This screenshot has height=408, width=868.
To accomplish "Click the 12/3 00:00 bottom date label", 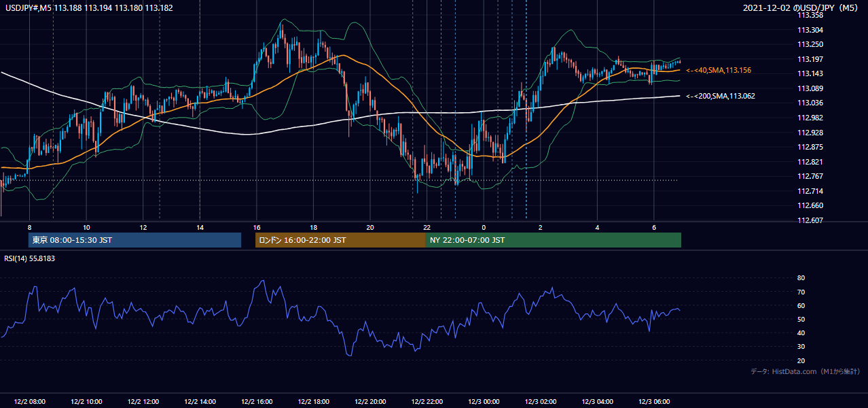I will [484, 401].
